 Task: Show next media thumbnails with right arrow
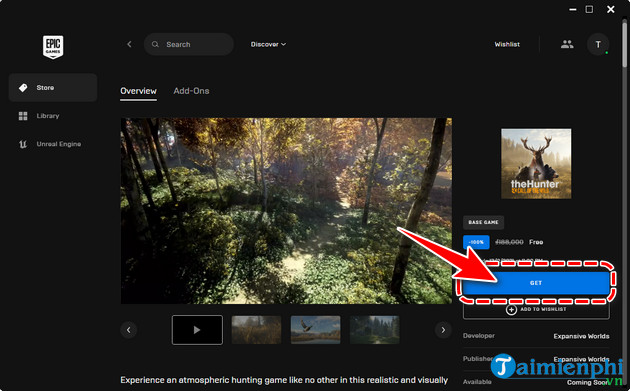click(x=443, y=330)
